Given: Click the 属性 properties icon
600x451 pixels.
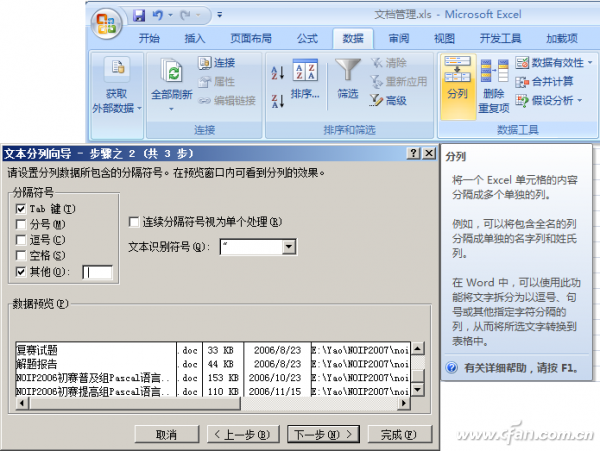Looking at the screenshot, I should 205,81.
